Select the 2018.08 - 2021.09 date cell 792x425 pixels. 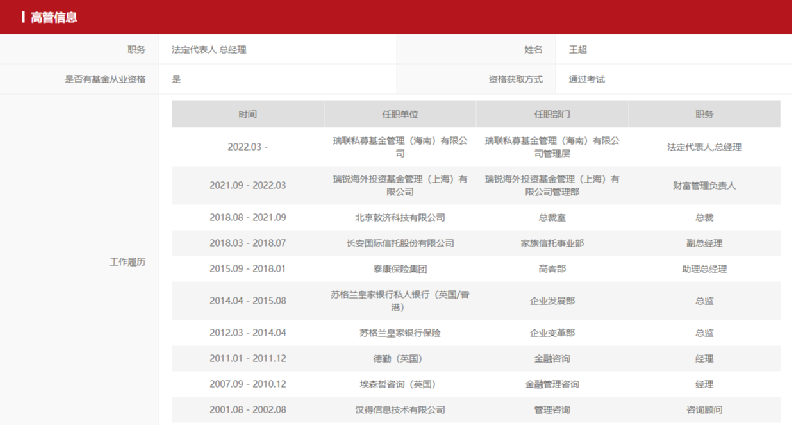point(247,217)
